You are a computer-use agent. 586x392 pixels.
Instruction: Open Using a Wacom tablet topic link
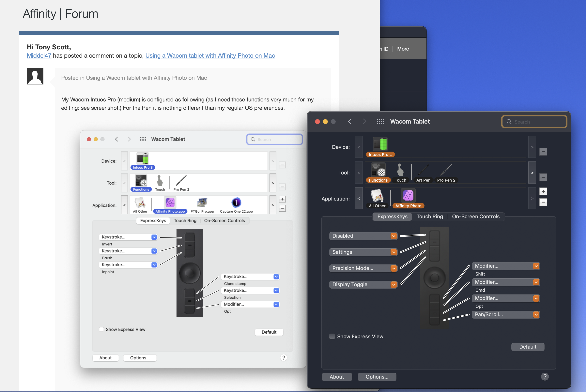click(x=210, y=55)
